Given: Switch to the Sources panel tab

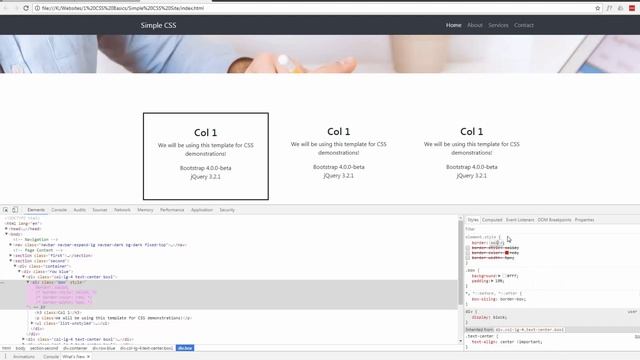Looking at the screenshot, I should 100,210.
